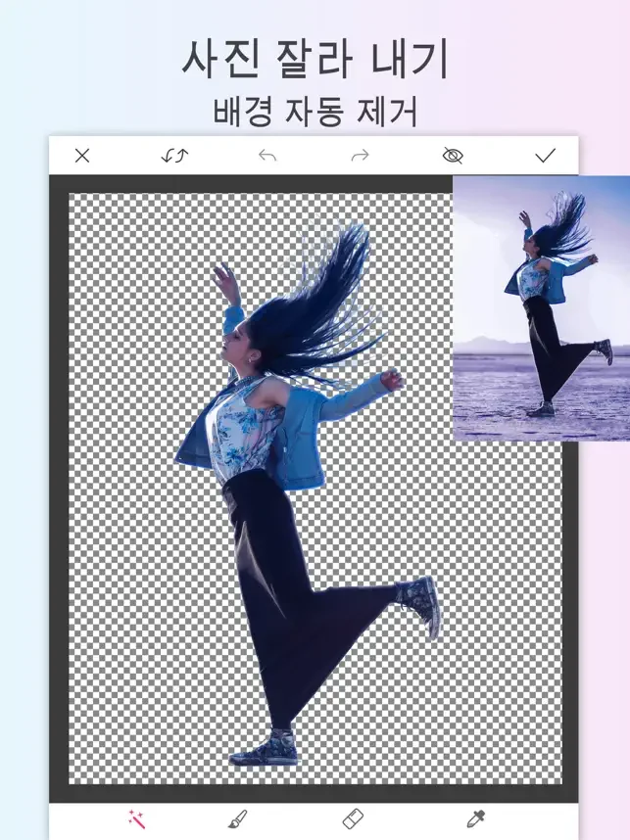
Task: Tap the cutout dancer on the transparent canvas
Action: point(308,492)
